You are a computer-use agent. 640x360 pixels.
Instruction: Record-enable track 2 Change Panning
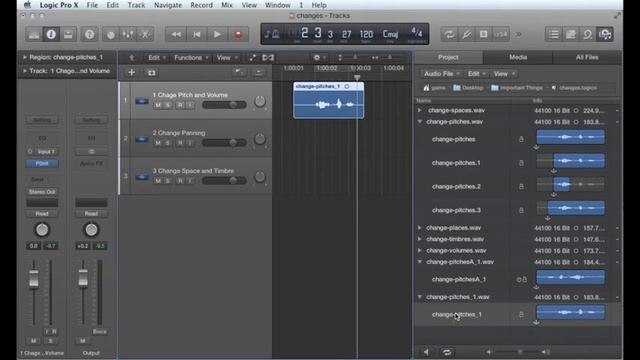point(180,143)
